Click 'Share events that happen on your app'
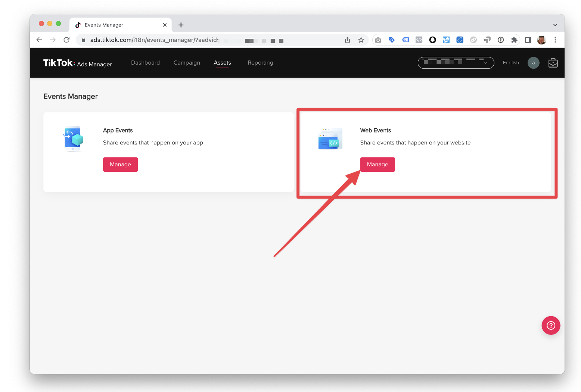 [153, 143]
